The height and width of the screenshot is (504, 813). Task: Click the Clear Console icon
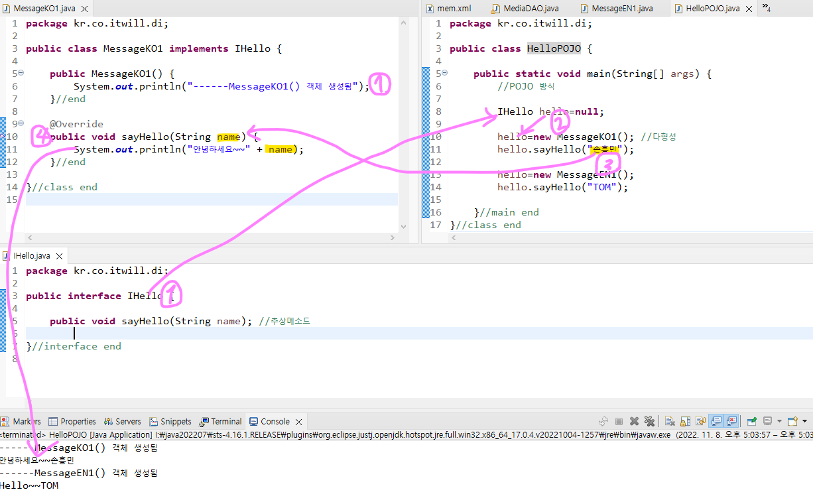[x=670, y=421]
